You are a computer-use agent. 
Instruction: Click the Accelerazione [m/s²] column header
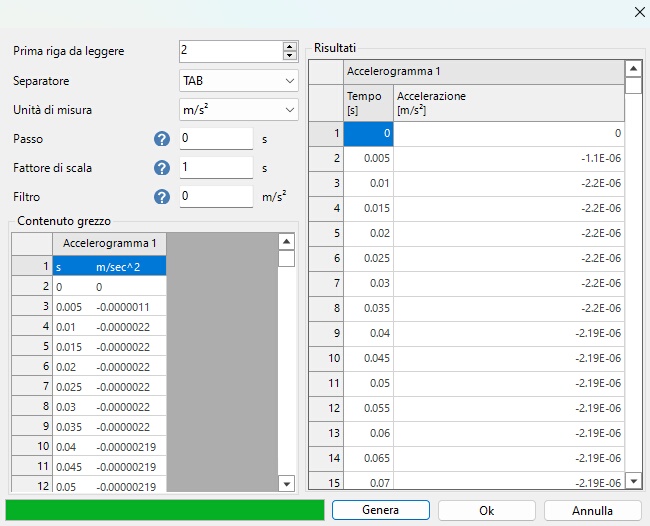pyautogui.click(x=509, y=103)
